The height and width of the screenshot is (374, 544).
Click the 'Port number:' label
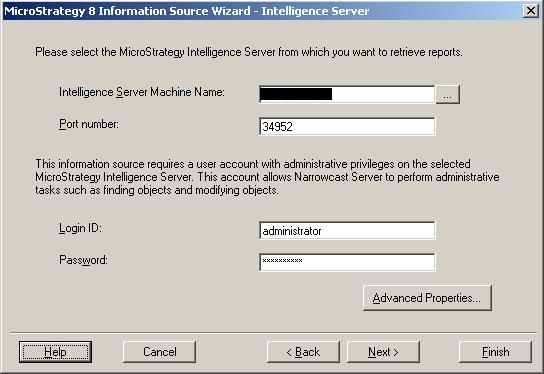[89, 124]
